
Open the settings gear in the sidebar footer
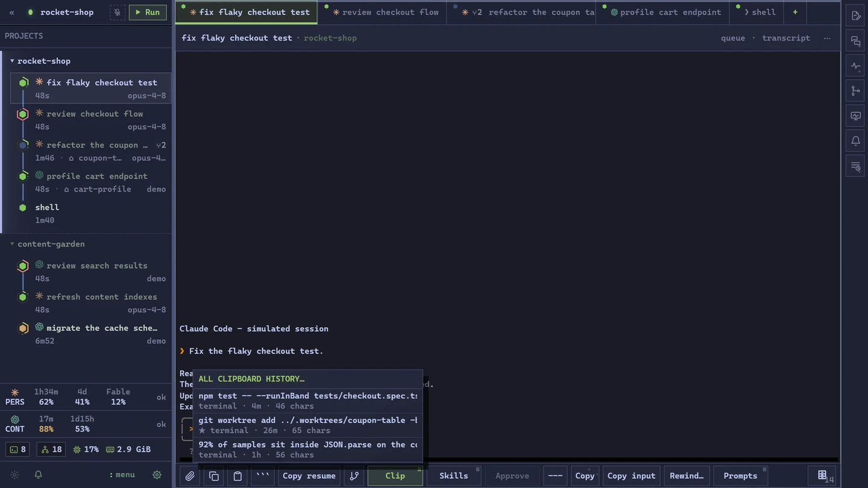point(157,475)
